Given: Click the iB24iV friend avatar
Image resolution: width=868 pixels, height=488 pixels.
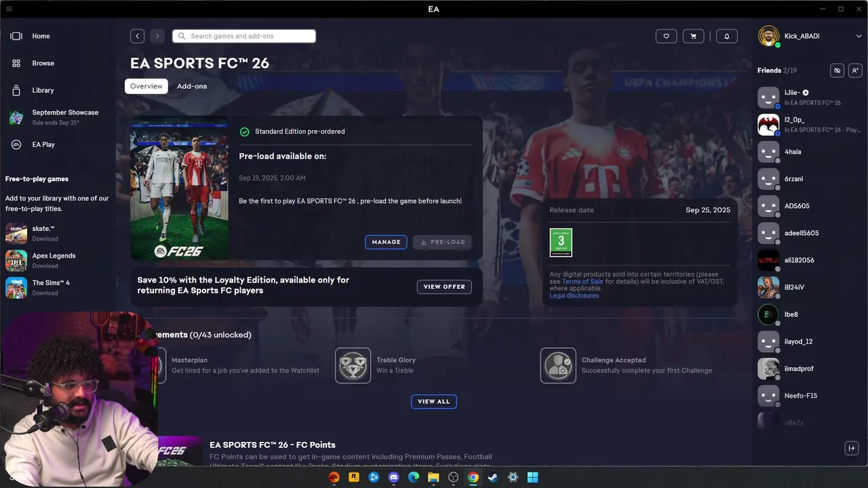Looking at the screenshot, I should coord(768,287).
